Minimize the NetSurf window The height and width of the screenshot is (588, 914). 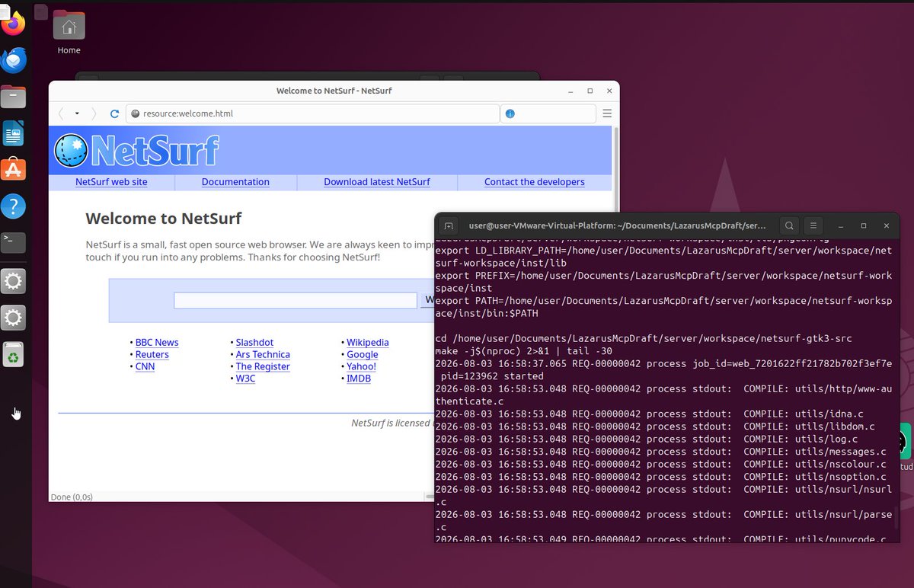click(x=570, y=91)
